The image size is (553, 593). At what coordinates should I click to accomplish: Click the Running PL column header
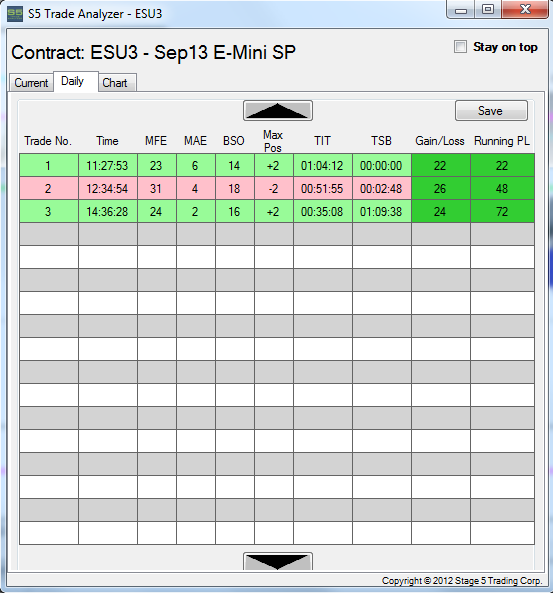click(x=502, y=141)
